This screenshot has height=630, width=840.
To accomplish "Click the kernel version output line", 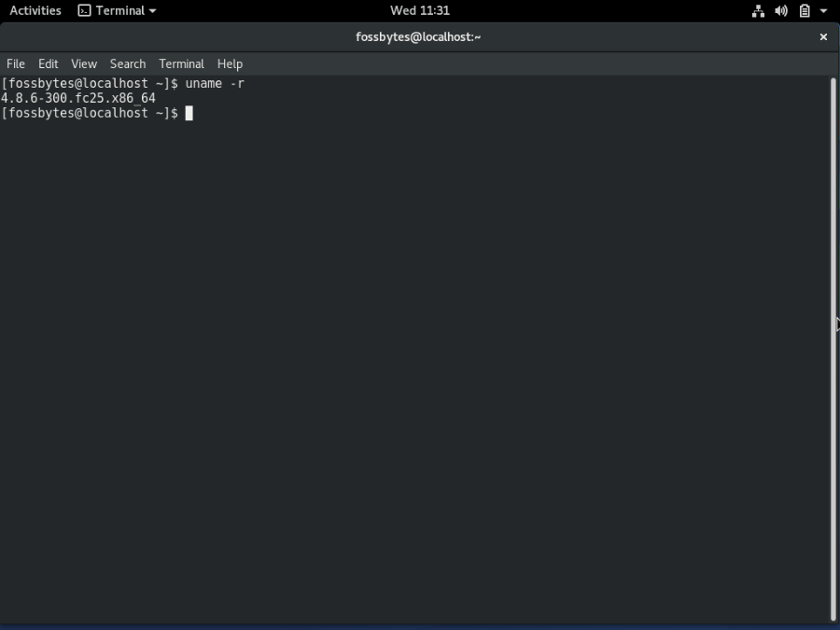I will [78, 98].
